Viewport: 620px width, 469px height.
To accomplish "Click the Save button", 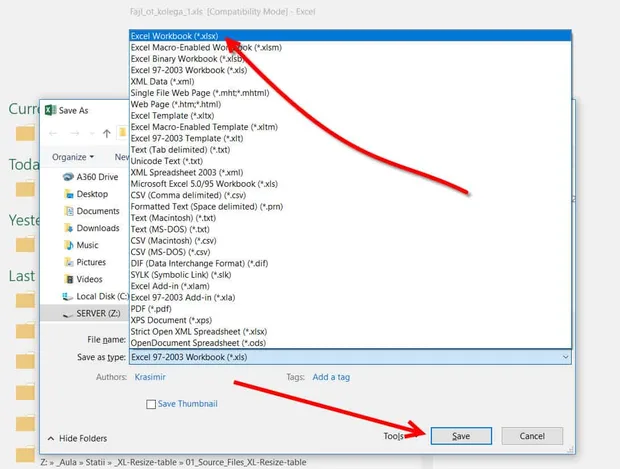I will [x=461, y=436].
